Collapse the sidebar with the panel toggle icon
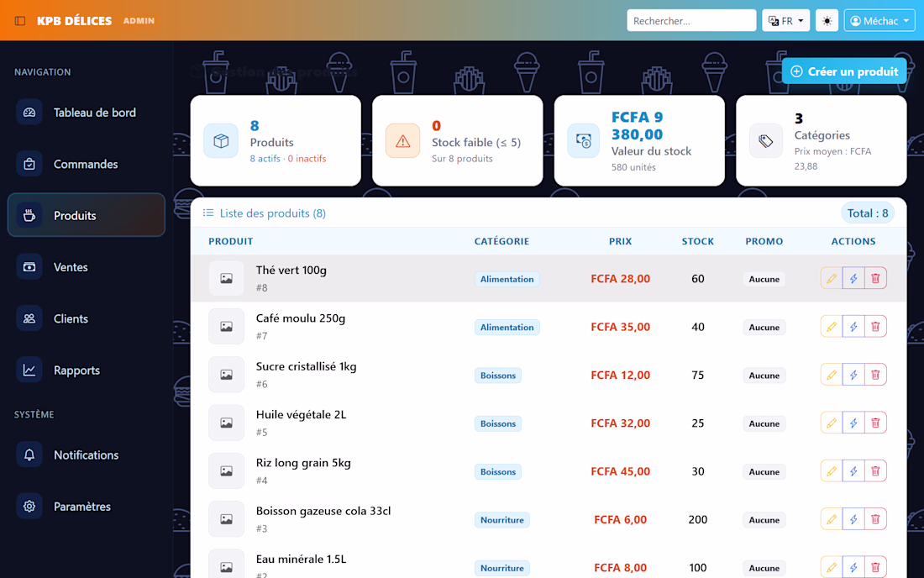 pos(20,21)
